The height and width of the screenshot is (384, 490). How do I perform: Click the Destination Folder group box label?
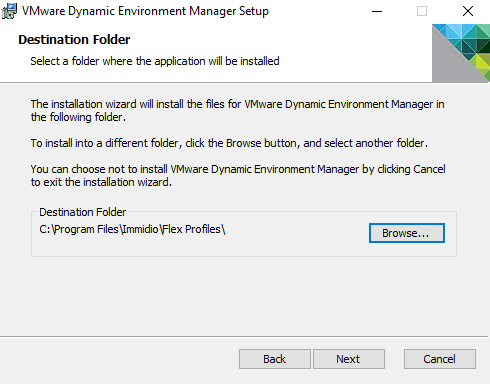83,212
